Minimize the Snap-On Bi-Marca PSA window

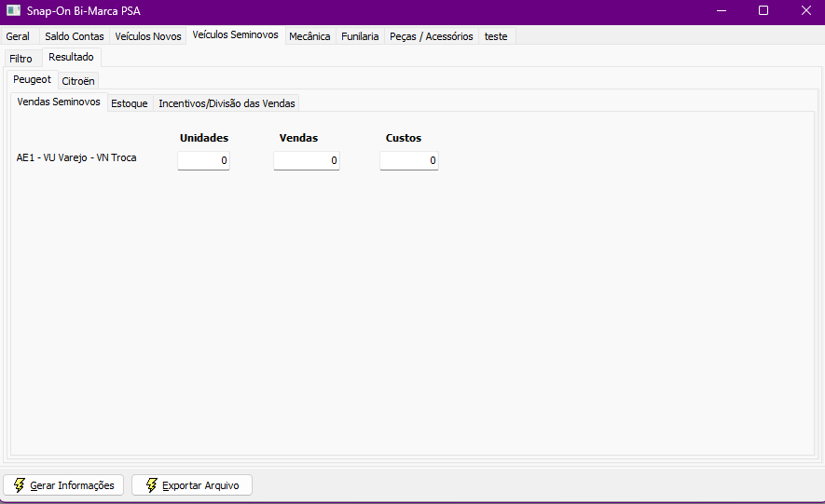click(722, 11)
